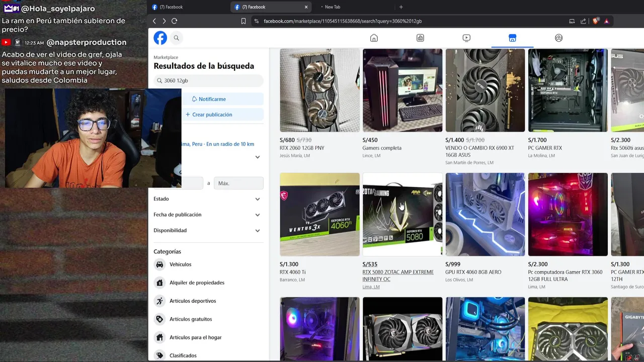This screenshot has height=362, width=644.
Task: Open the Facebook search magnifier icon
Action: 176,38
